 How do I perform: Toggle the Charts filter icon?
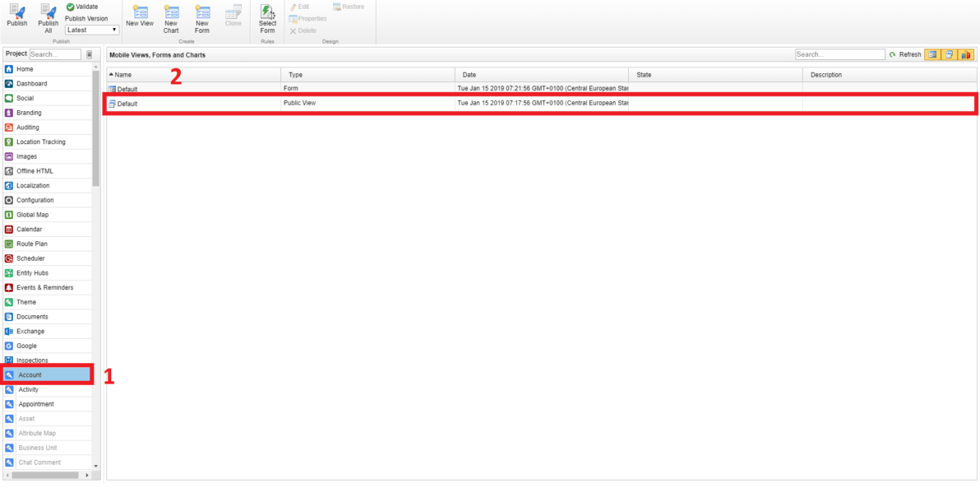pos(965,54)
